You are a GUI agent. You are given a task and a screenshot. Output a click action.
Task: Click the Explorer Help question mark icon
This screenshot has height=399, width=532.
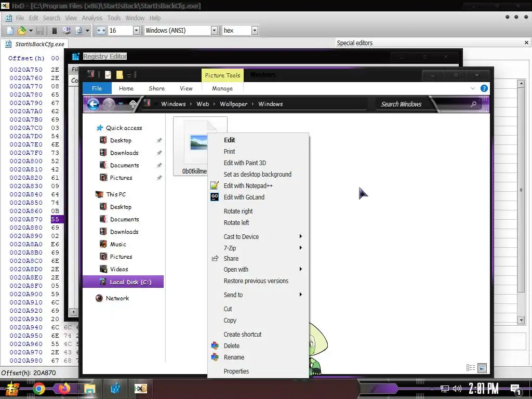click(x=484, y=88)
